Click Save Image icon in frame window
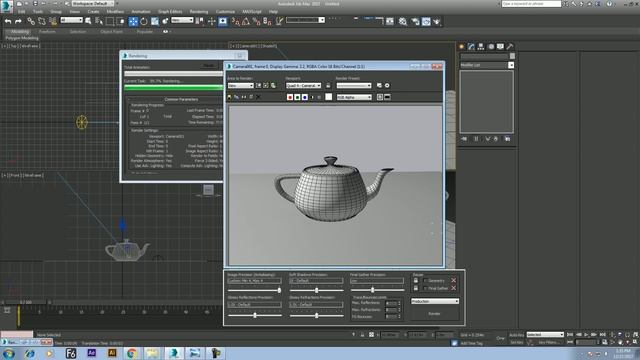640x360 pixels. (x=229, y=97)
